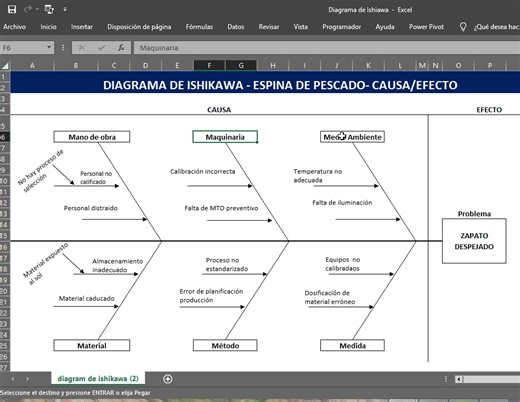The height and width of the screenshot is (402, 520).
Task: Click the Insert Function fx icon
Action: pos(121,48)
